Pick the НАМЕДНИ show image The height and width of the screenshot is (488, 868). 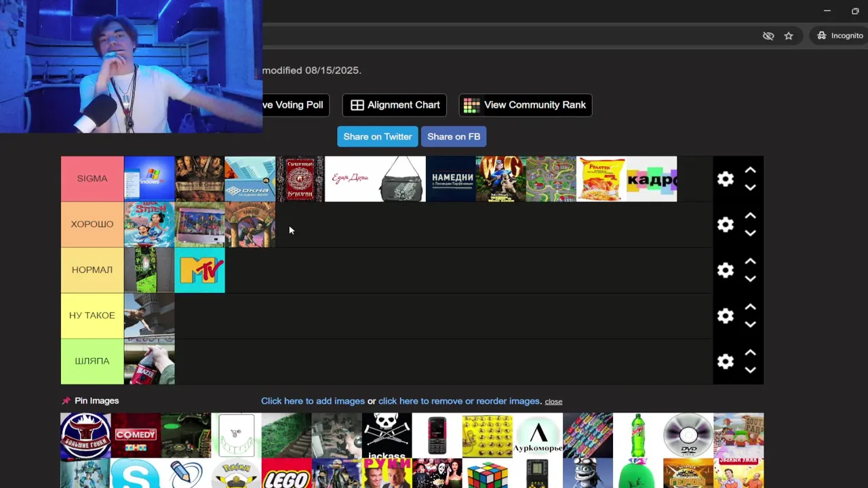pyautogui.click(x=450, y=179)
